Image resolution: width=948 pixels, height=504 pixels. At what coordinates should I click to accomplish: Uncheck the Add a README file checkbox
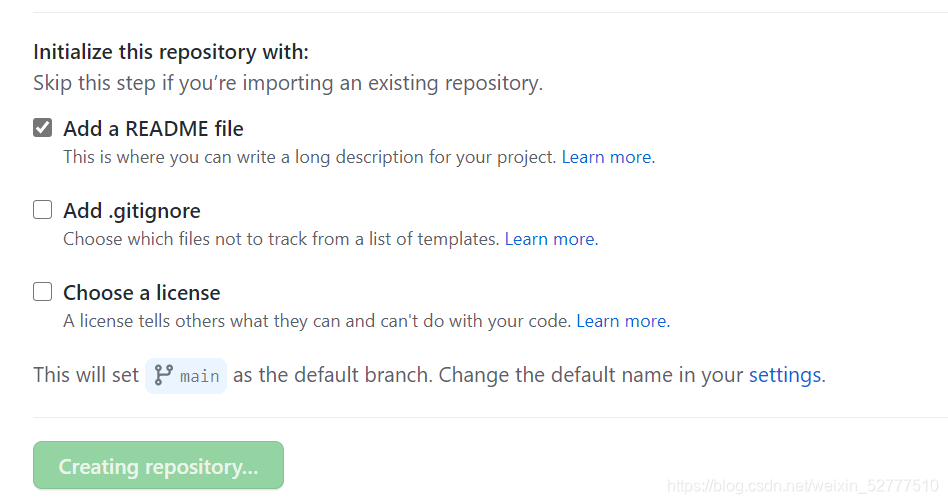42,128
